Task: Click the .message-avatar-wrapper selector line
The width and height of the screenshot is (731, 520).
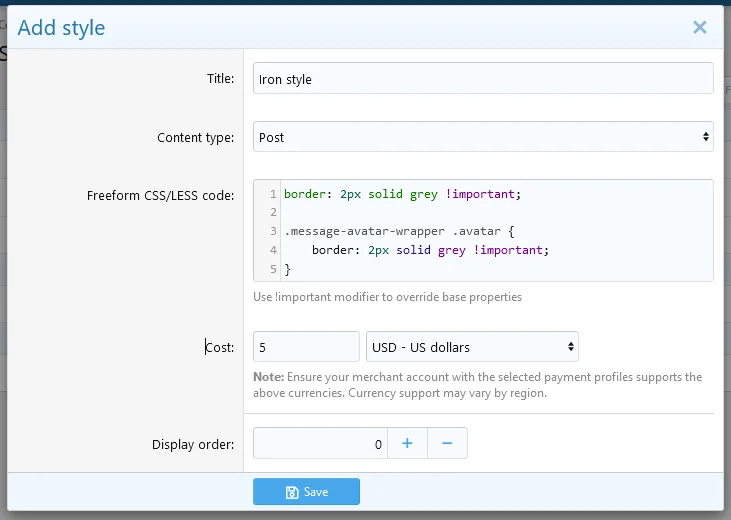Action: pyautogui.click(x=399, y=231)
